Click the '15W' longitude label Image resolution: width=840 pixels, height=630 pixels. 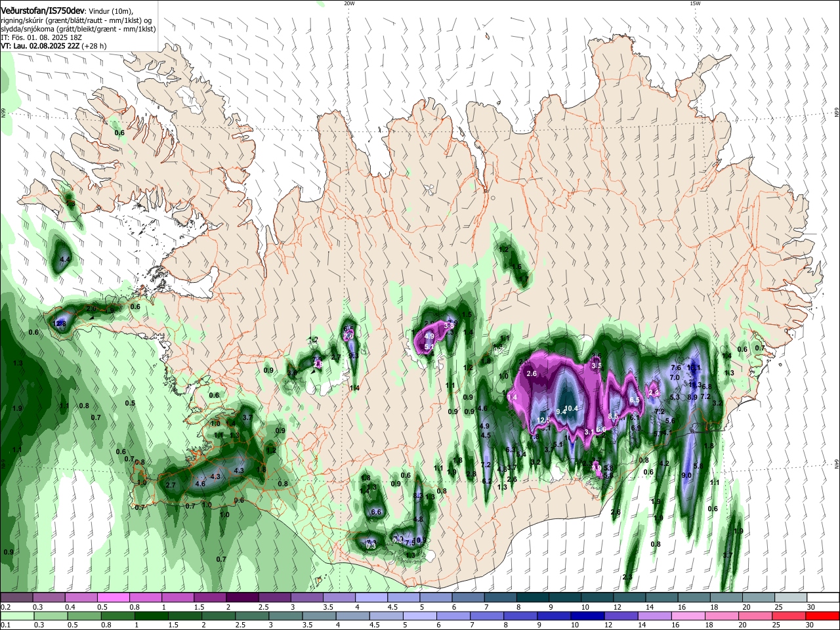[x=695, y=3]
